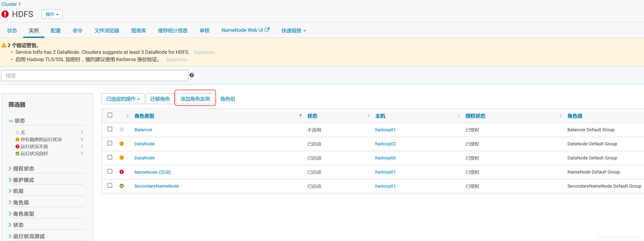Click the validation warning triangle icon
644x241 pixels.
point(4,45)
